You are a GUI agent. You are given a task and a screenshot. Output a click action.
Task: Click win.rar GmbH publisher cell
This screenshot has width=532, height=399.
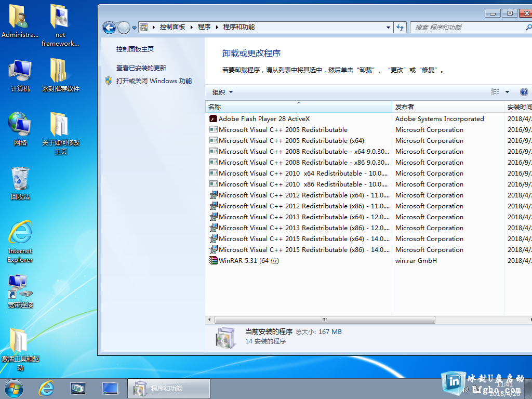(416, 261)
